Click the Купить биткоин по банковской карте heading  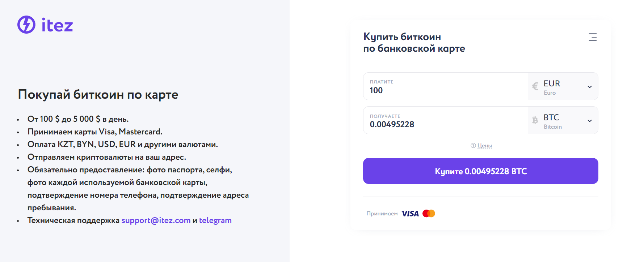[414, 43]
